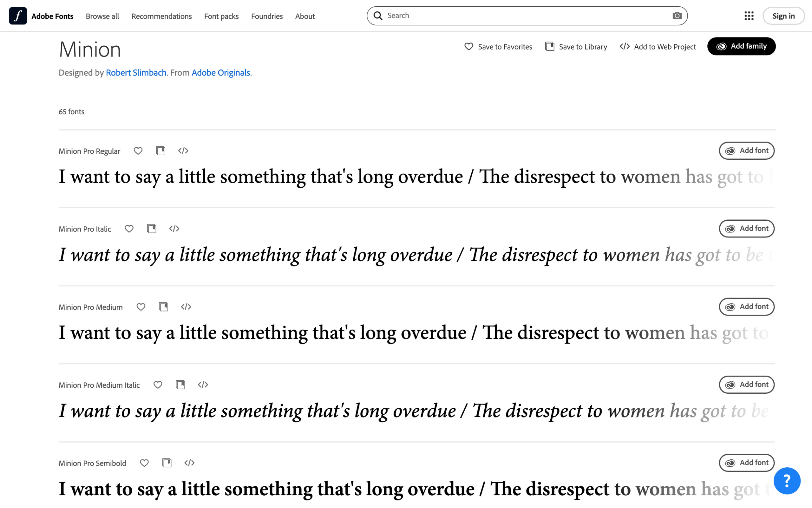Click the Minion Pro Medium Italic sample text

click(x=416, y=411)
